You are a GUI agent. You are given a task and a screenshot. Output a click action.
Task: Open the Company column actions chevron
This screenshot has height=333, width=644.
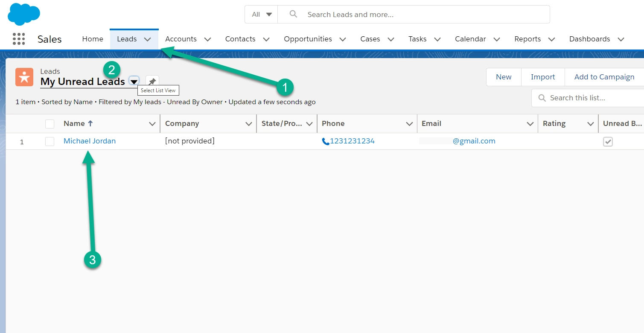(x=249, y=124)
